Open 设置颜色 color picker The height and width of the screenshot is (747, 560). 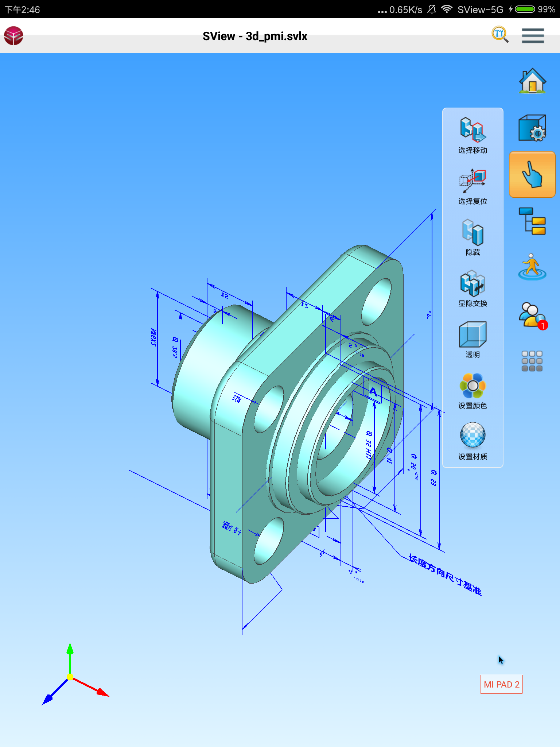pyautogui.click(x=473, y=391)
